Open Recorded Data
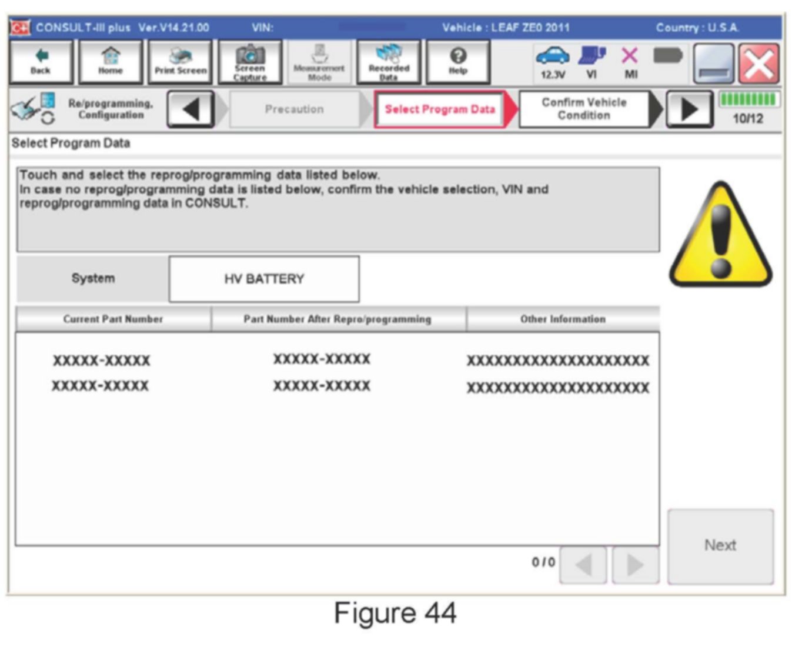Image resolution: width=812 pixels, height=650 pixels. tap(389, 62)
